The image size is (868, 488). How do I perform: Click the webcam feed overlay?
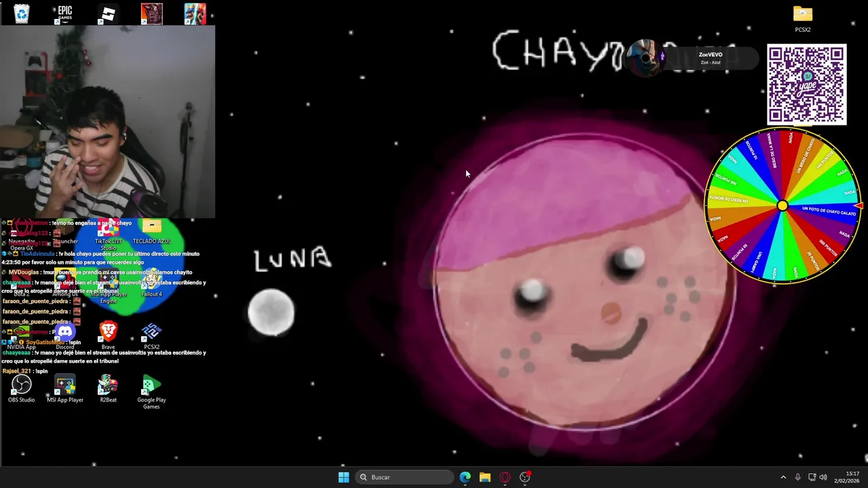107,121
